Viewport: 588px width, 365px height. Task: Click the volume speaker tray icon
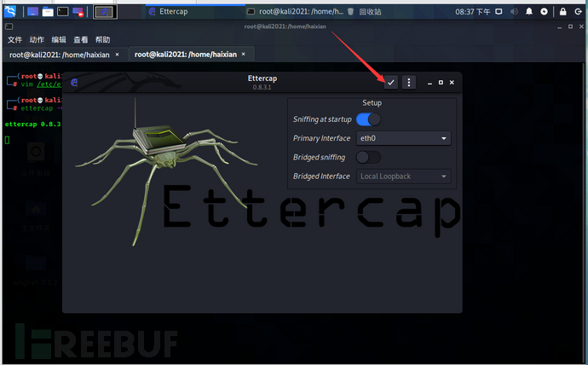click(x=514, y=12)
